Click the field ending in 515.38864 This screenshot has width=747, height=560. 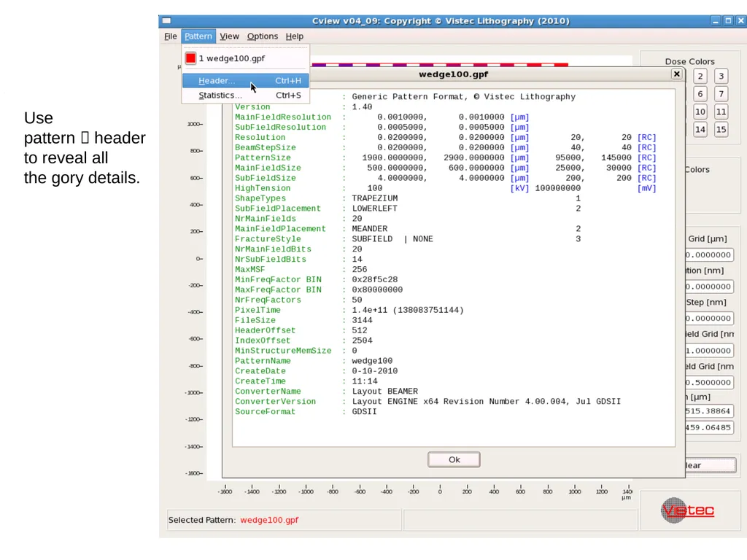(x=709, y=411)
